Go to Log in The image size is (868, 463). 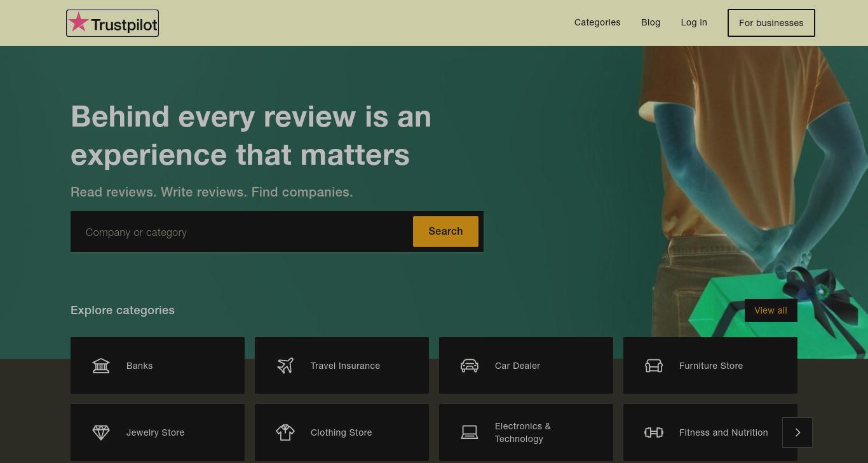(694, 22)
